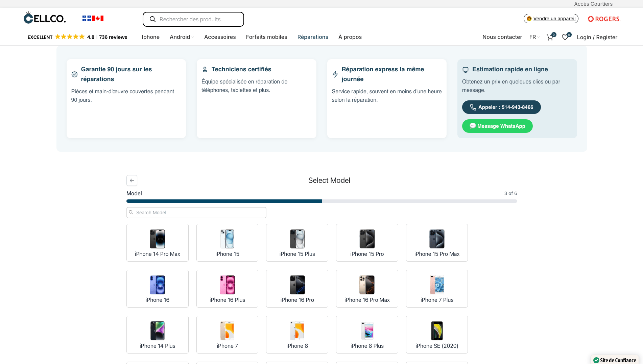
Task: Select the iPhone 15 model card
Action: (x=227, y=243)
